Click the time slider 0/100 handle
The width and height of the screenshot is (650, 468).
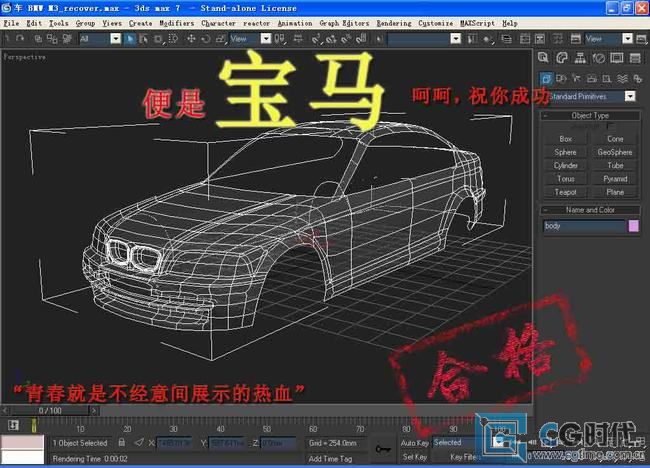(50, 411)
